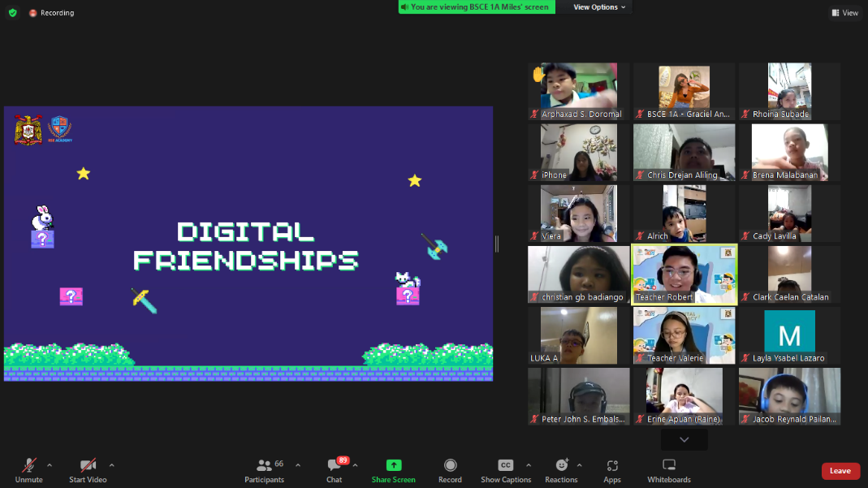Viewport: 868px width, 488px height.
Task: Open the View Options dropdown
Action: pyautogui.click(x=599, y=7)
